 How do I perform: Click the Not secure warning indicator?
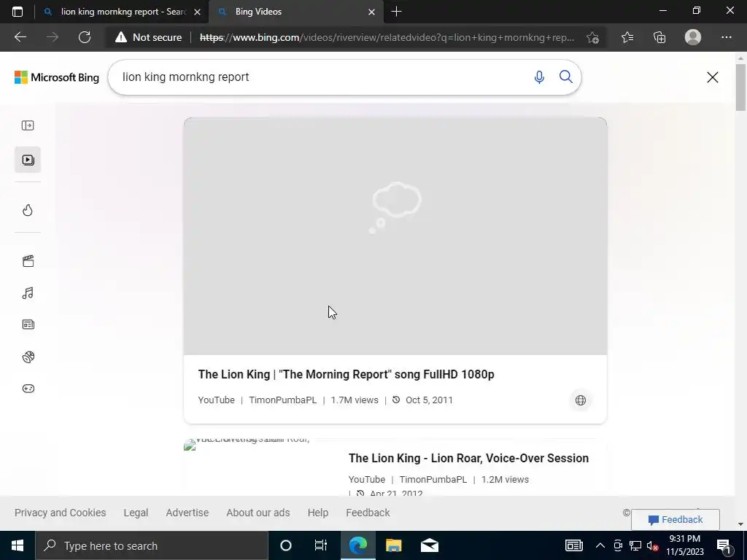point(148,37)
